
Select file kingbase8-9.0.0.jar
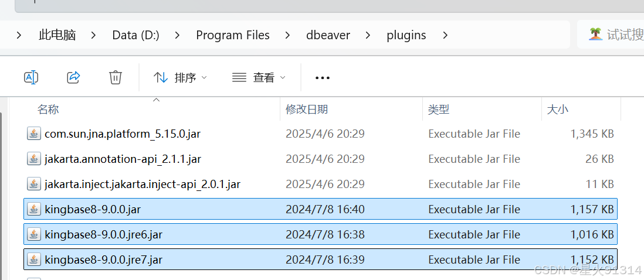coord(320,209)
